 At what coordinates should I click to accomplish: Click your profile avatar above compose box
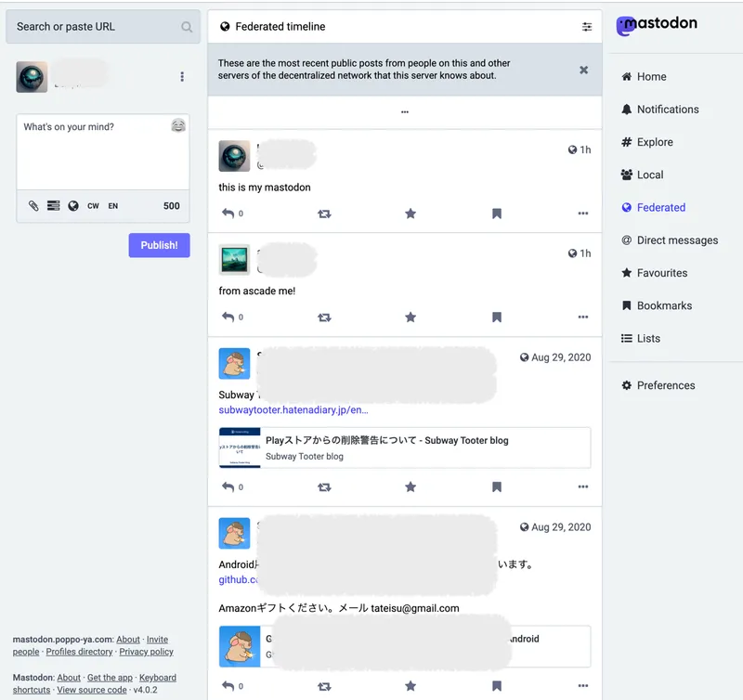click(x=32, y=77)
